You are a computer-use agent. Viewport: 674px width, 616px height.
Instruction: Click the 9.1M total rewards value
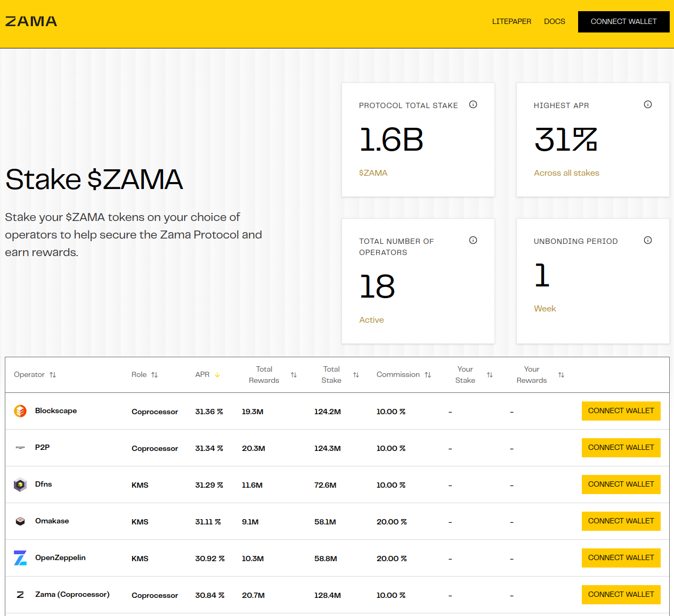tap(250, 522)
